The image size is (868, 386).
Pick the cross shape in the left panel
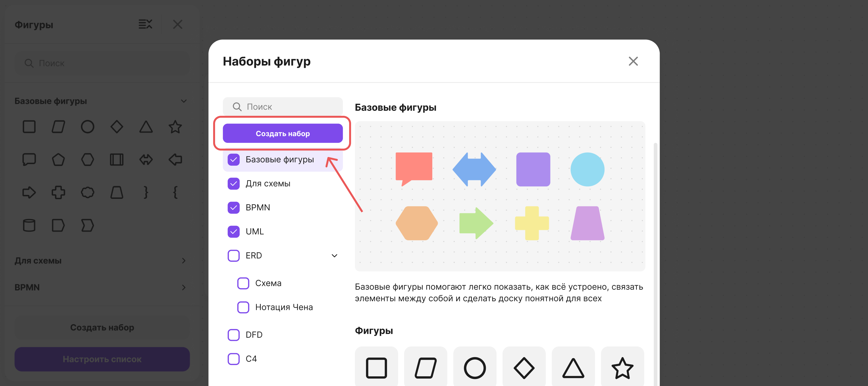coord(58,193)
